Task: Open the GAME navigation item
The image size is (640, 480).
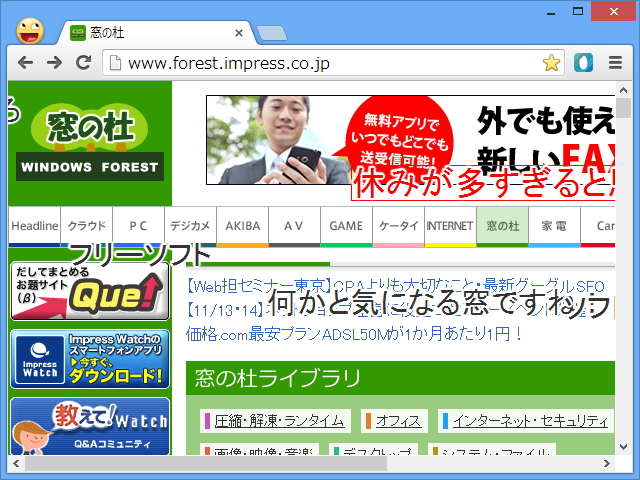Action: 346,227
